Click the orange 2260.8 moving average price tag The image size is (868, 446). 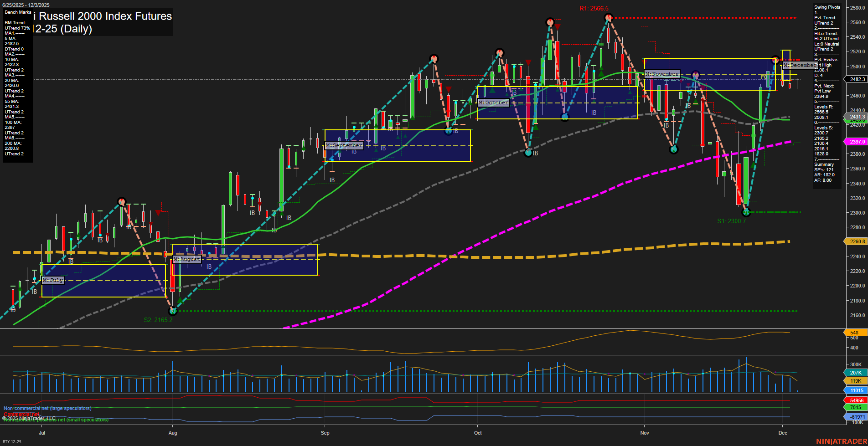857,241
